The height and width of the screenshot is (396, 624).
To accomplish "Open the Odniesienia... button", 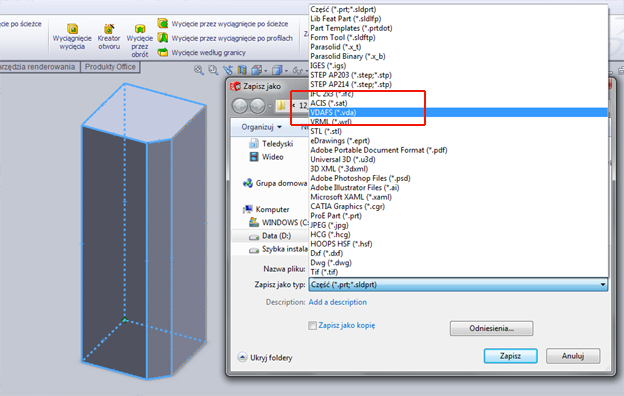I will tap(491, 328).
